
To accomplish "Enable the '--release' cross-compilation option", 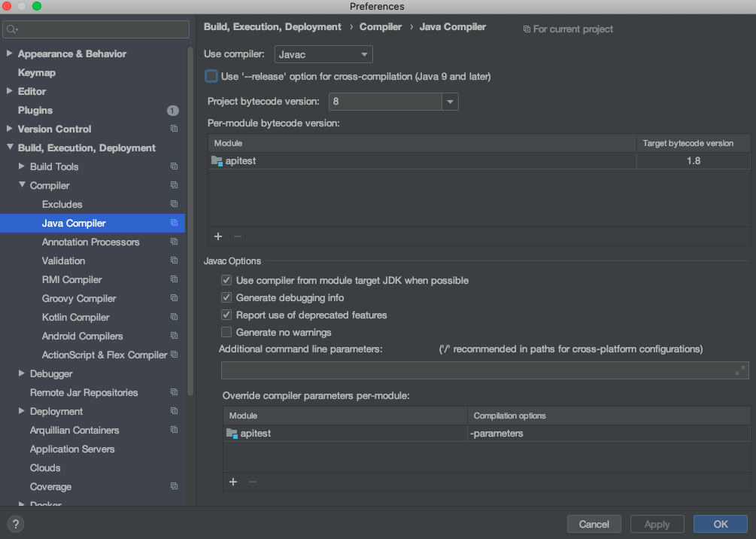I will 211,76.
